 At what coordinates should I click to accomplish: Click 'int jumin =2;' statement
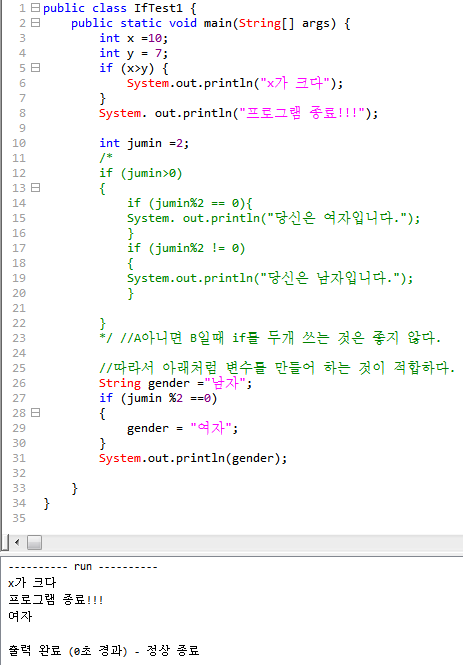coord(144,143)
